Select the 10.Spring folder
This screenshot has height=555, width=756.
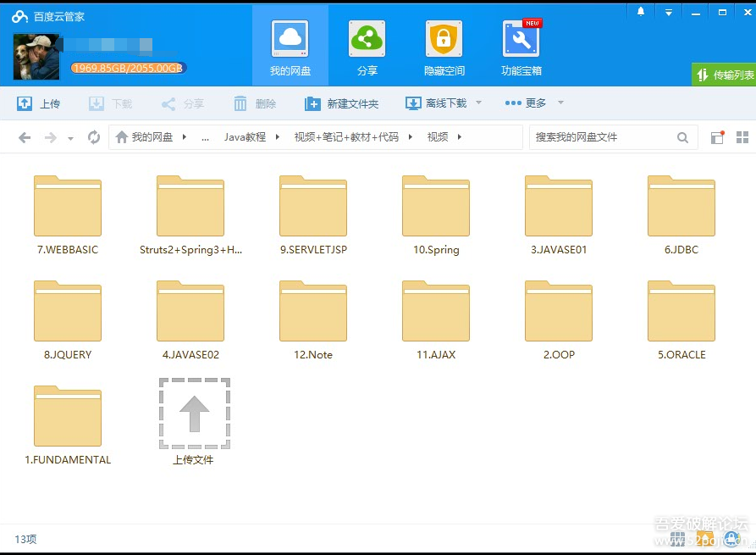[x=436, y=215]
